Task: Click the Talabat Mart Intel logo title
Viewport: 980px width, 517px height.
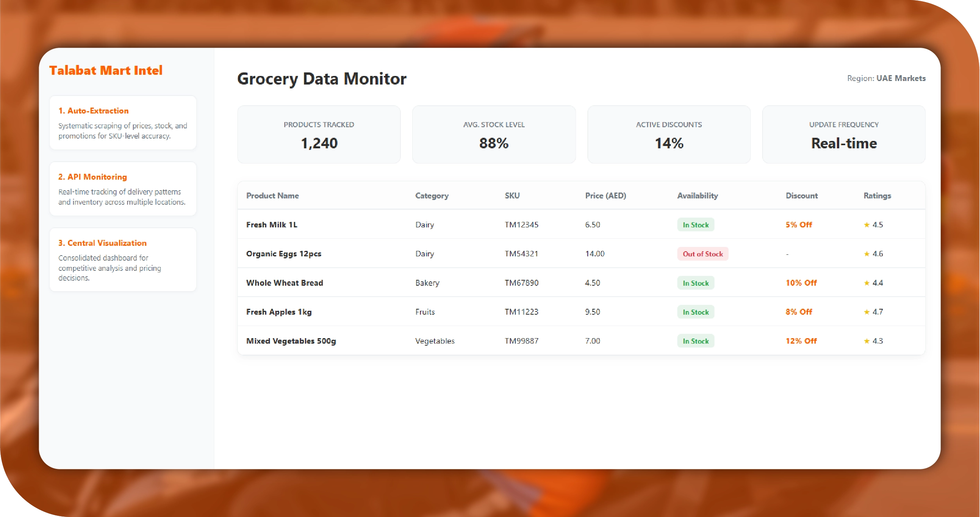Action: pyautogui.click(x=106, y=70)
